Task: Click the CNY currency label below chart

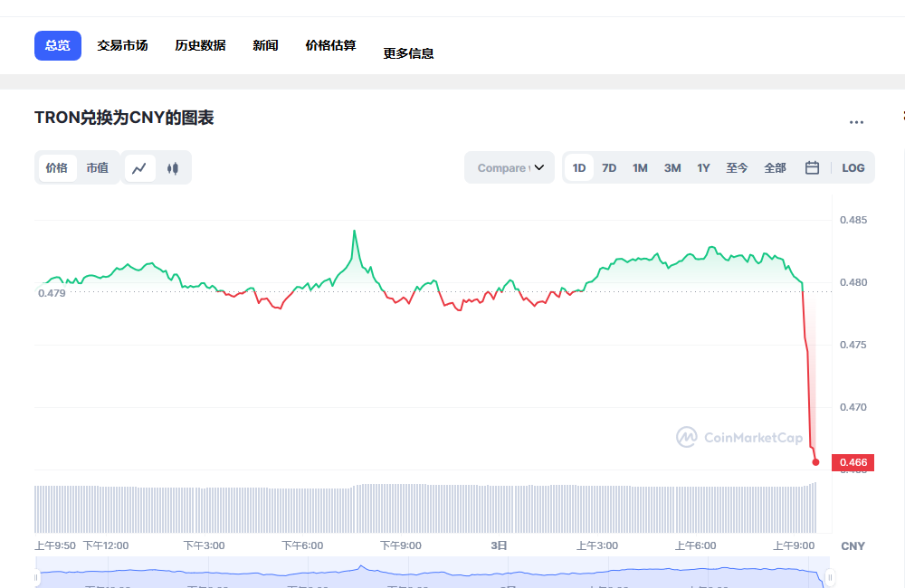Action: pyautogui.click(x=853, y=545)
